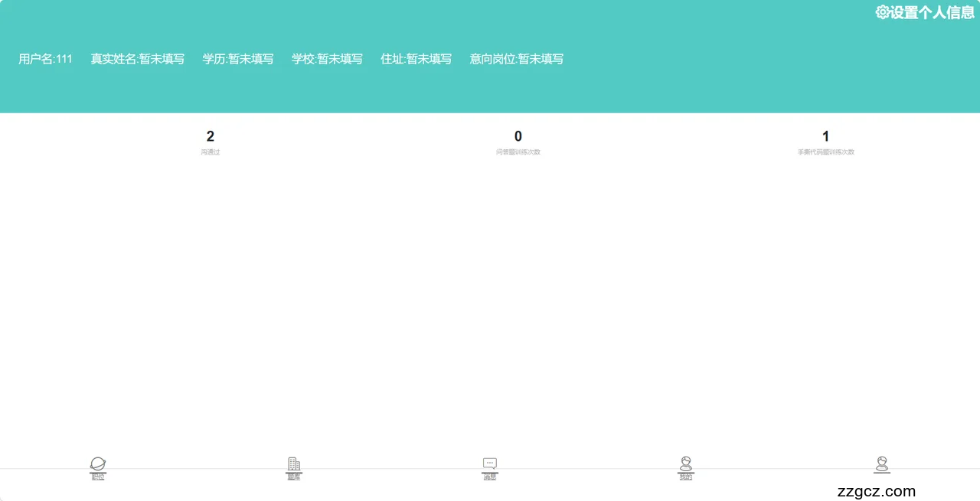The width and height of the screenshot is (980, 501).
Task: Click the 问答题训练次数 label text
Action: pyautogui.click(x=518, y=152)
